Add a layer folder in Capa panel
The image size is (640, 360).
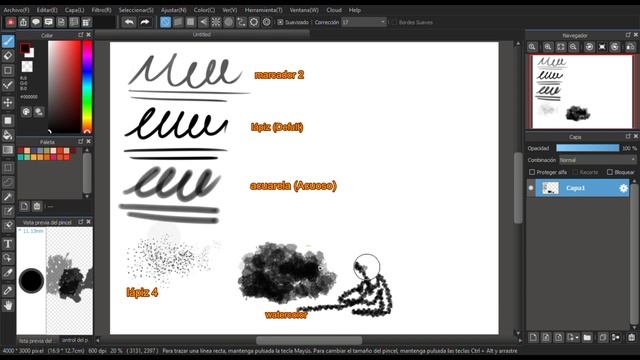pyautogui.click(x=587, y=337)
